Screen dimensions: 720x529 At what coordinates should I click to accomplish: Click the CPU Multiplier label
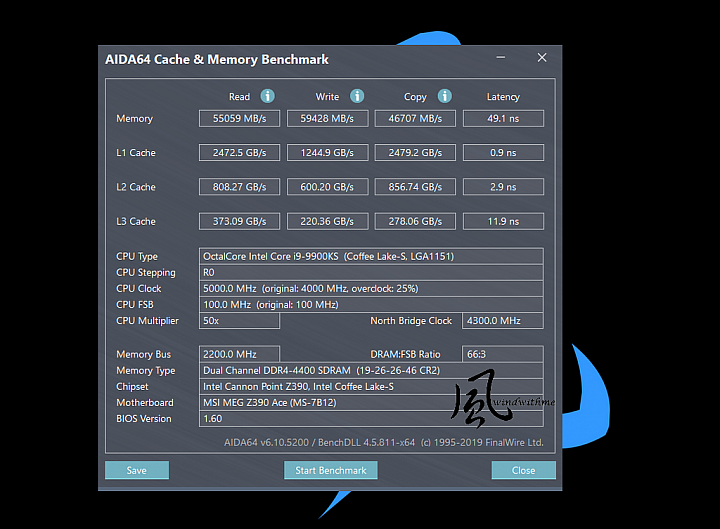(x=147, y=321)
